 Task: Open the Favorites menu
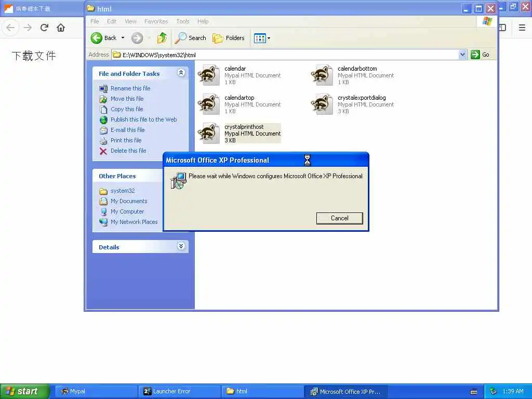tap(156, 21)
